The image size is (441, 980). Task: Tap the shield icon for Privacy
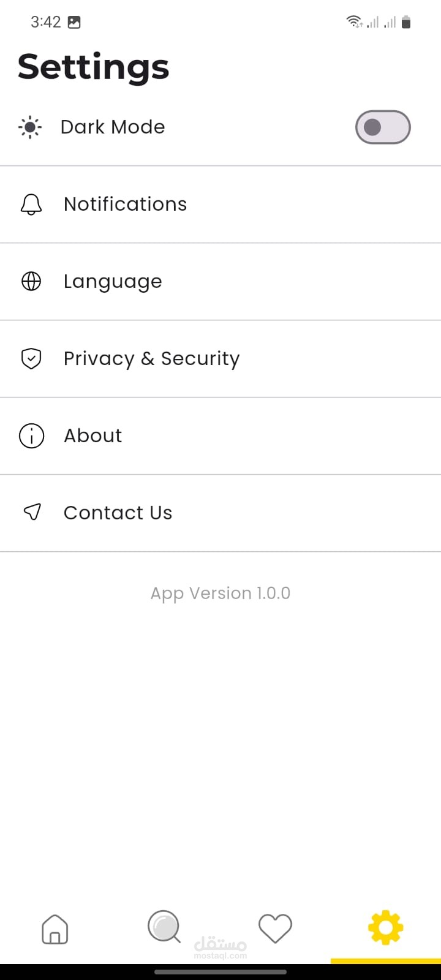coord(31,358)
